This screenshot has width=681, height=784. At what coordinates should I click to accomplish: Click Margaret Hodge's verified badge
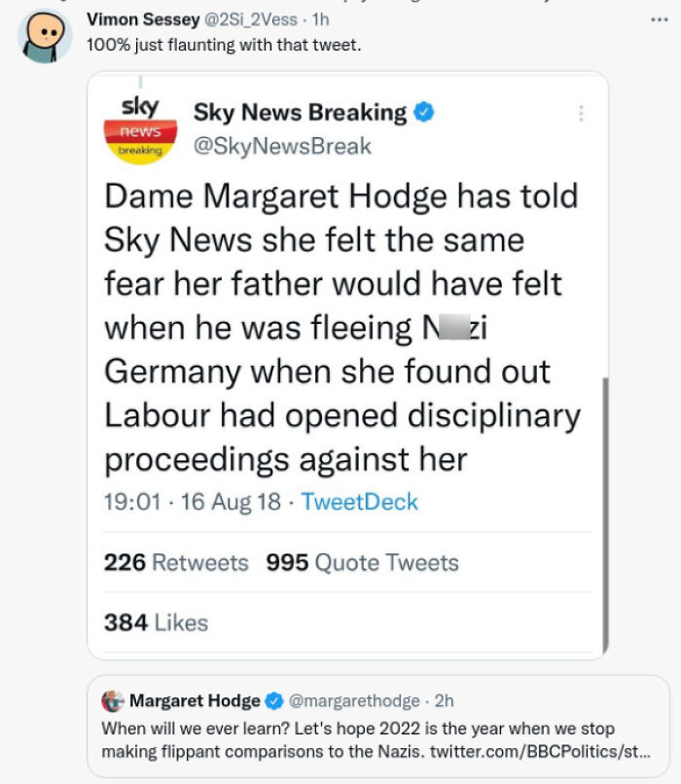point(274,701)
